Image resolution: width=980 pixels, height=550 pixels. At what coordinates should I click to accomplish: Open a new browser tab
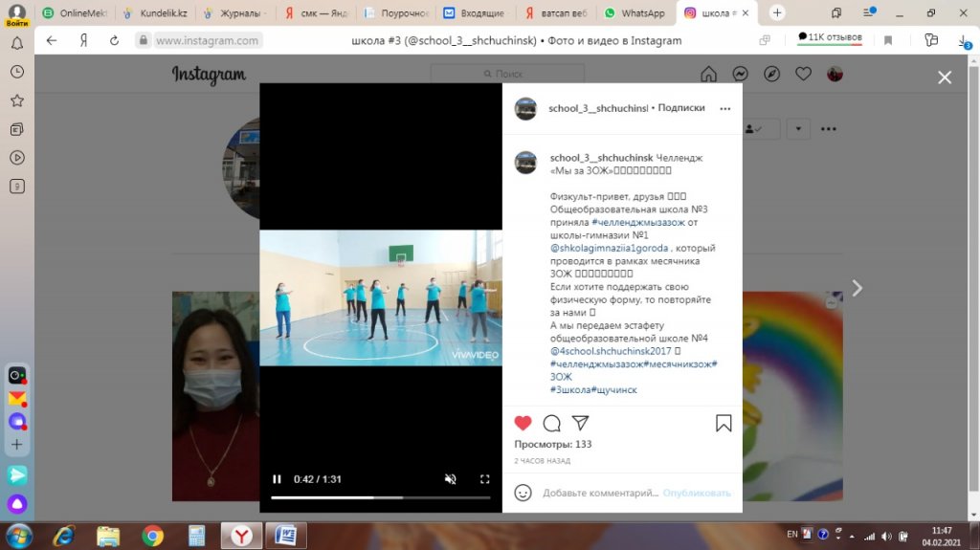point(777,12)
